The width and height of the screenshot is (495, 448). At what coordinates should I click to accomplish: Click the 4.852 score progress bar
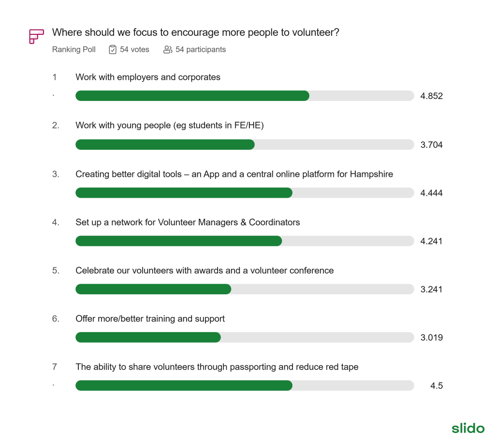click(244, 96)
